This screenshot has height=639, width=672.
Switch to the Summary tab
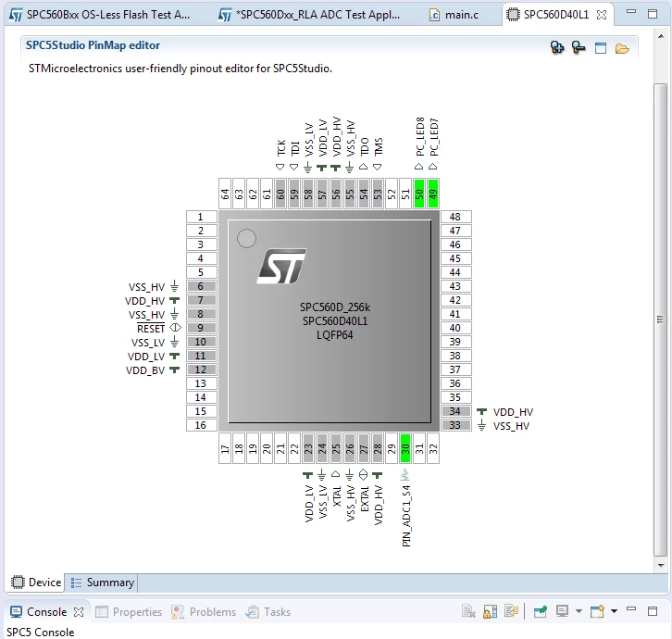point(103,582)
